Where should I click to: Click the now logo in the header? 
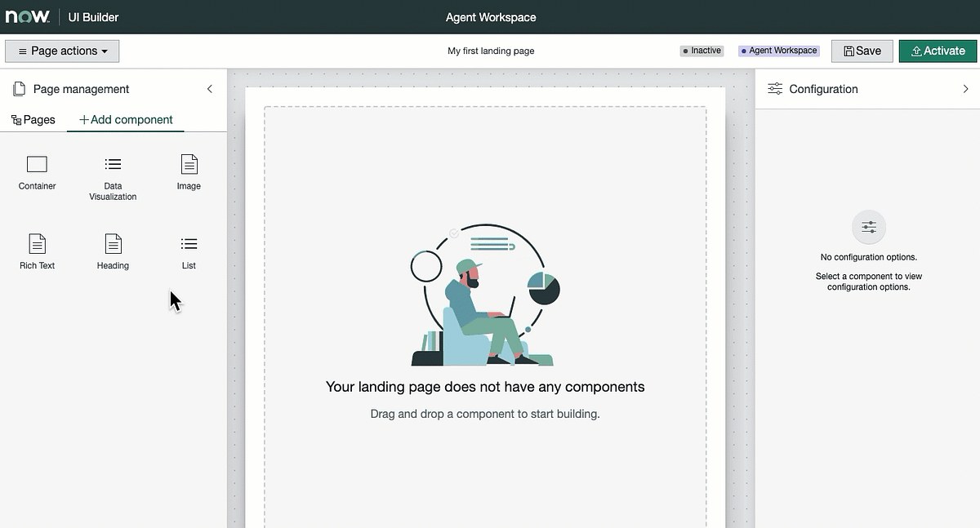26,16
